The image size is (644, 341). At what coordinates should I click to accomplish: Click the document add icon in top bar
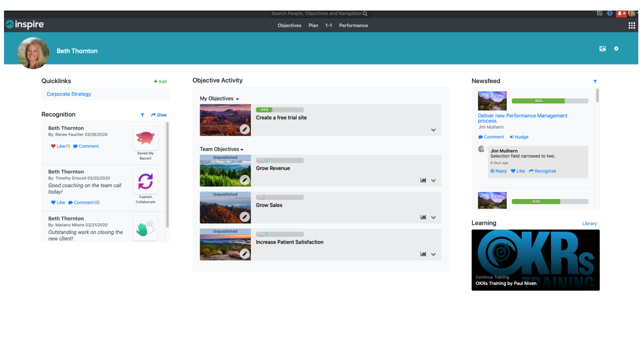coord(600,14)
